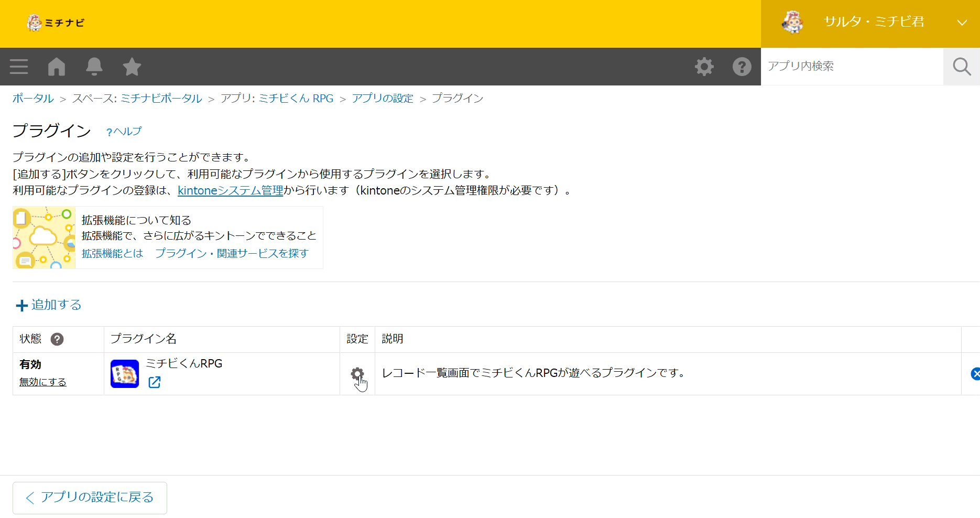980x518 pixels.
Task: Open the notifications bell
Action: [x=94, y=67]
